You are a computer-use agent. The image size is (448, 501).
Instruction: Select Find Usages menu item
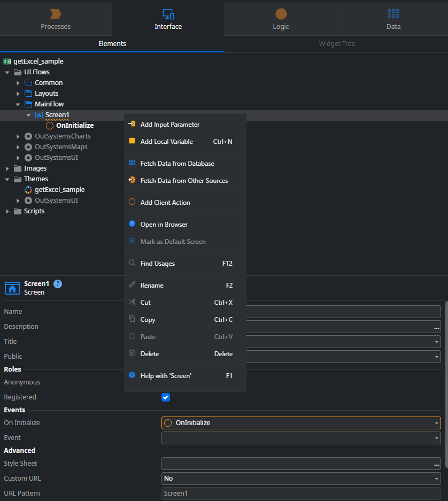pyautogui.click(x=185, y=264)
